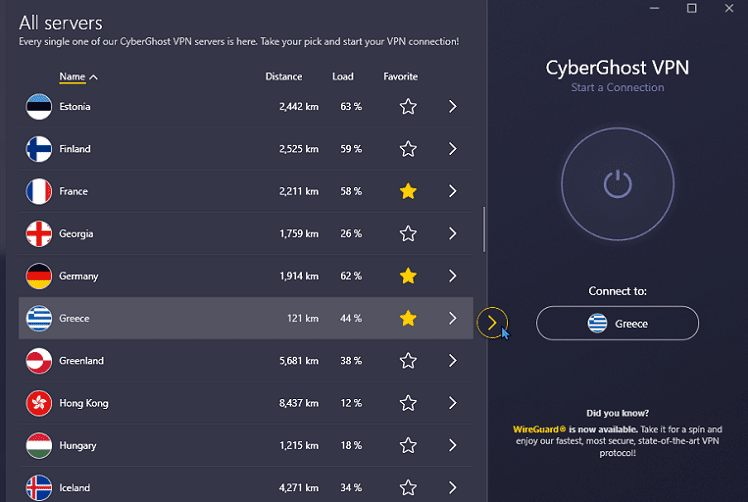Select the Greenland server name

click(82, 361)
